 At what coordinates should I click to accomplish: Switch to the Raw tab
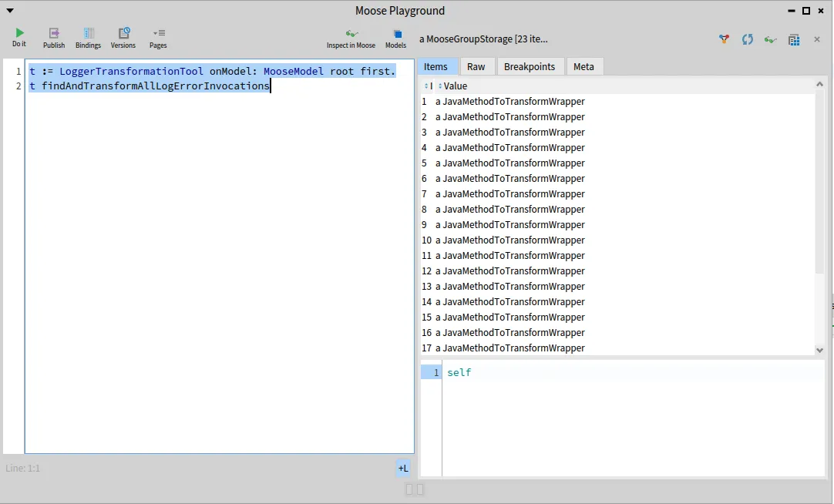(x=476, y=66)
